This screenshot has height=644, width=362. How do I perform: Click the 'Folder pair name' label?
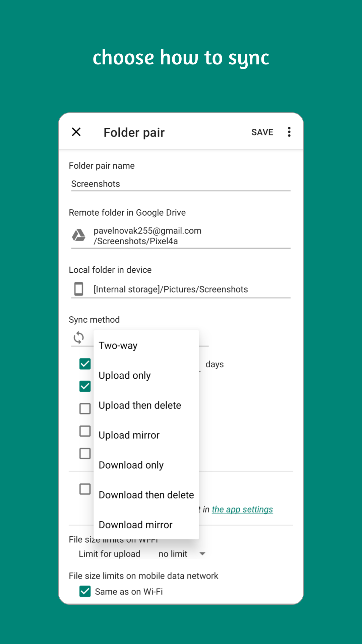102,166
